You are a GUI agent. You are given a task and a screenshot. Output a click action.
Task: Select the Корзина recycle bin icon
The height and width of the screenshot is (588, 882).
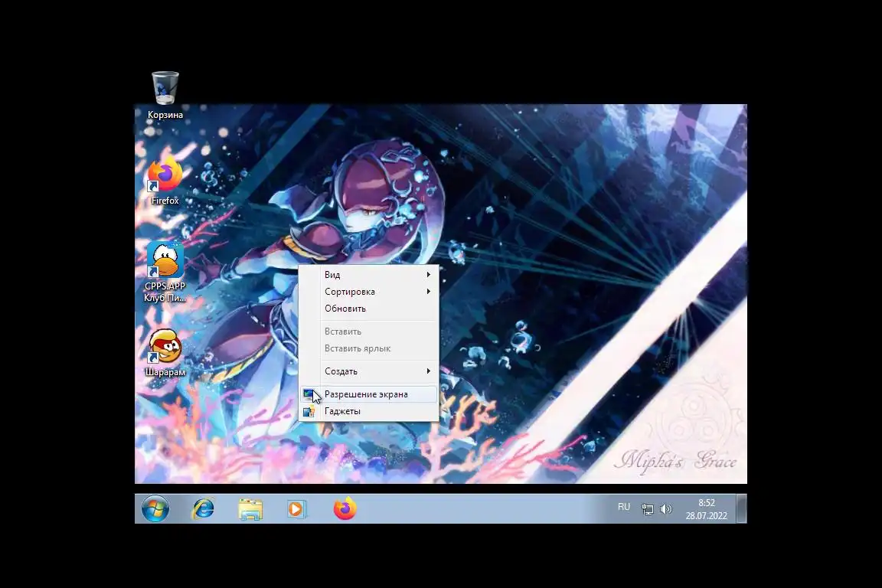[x=165, y=95]
